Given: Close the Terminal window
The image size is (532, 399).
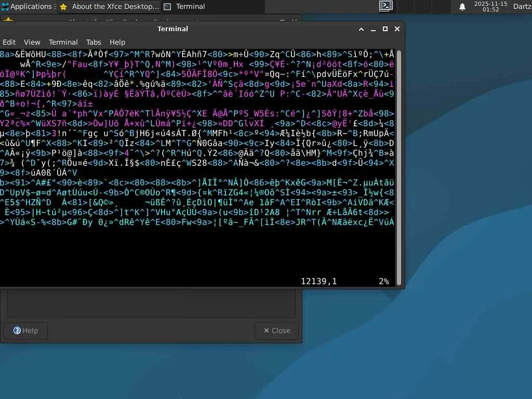Looking at the screenshot, I should (x=397, y=29).
